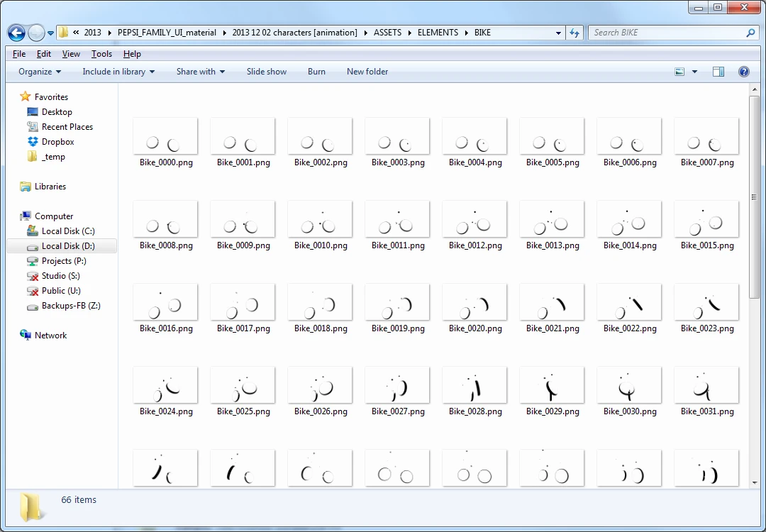Click the Bike_0019.png file name
Viewport: 766px width, 532px height.
[398, 328]
